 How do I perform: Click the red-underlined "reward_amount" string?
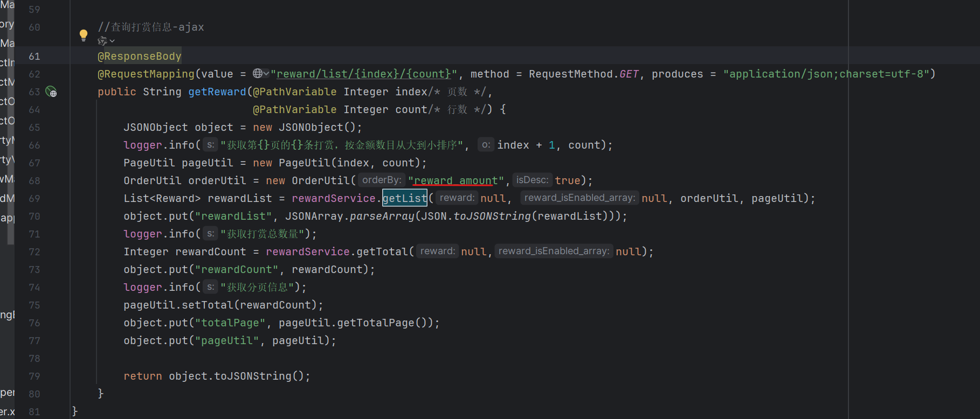[x=456, y=180]
